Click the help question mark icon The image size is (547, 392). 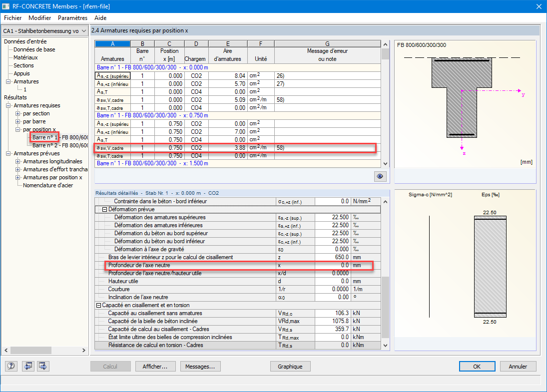11,366
